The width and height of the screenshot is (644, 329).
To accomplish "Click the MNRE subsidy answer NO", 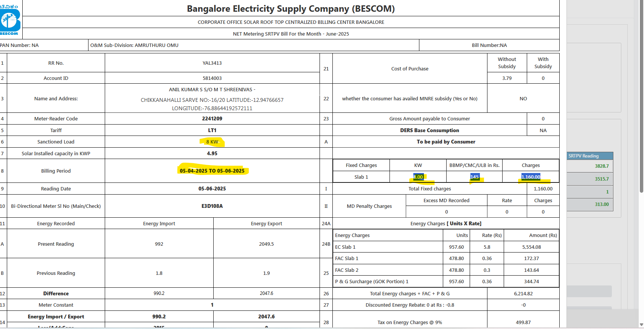I will [523, 99].
